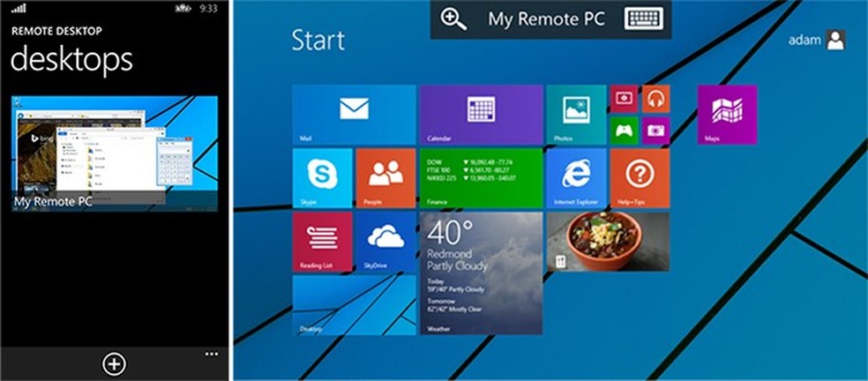Open the Food & Drink chili tile
This screenshot has height=381, width=868.
[x=608, y=242]
